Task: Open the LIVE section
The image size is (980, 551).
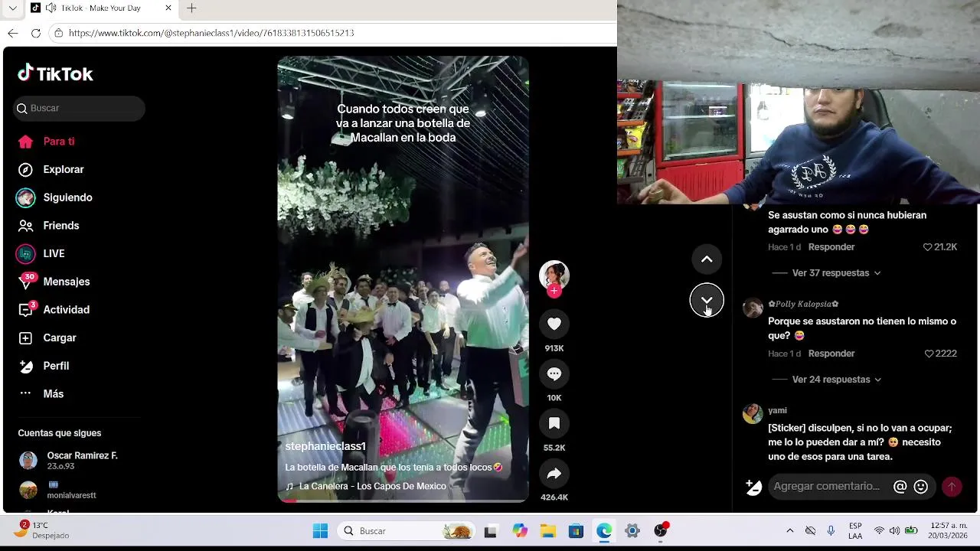Action: coord(41,253)
